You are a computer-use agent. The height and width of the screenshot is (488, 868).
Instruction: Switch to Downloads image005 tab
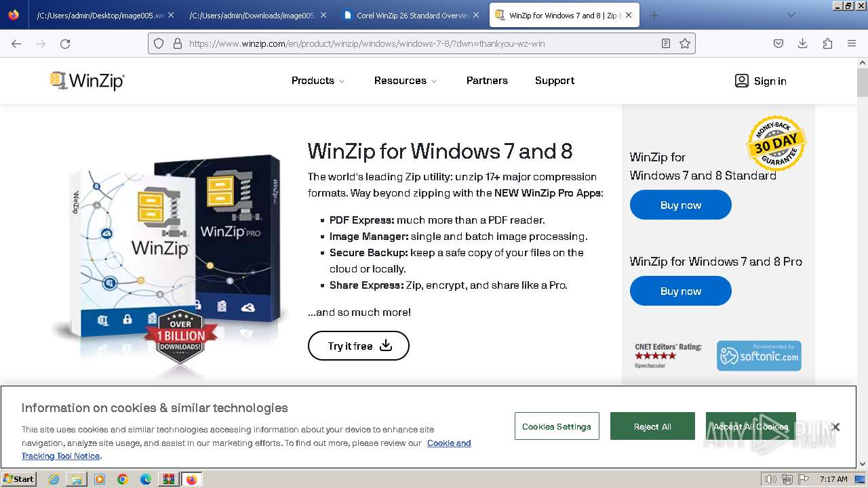point(257,15)
